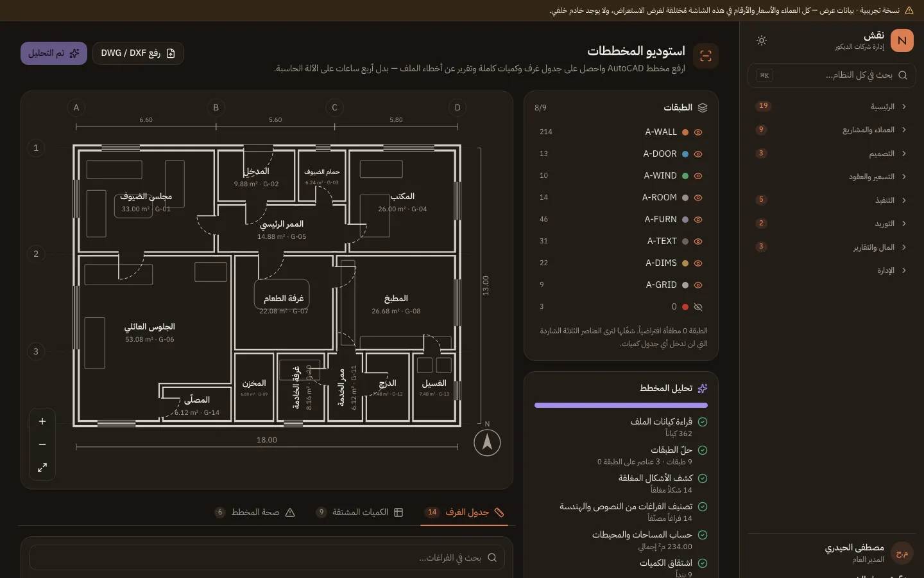Click the sparkle icon beside تحليل المخطط
This screenshot has height=578, width=924.
(703, 389)
